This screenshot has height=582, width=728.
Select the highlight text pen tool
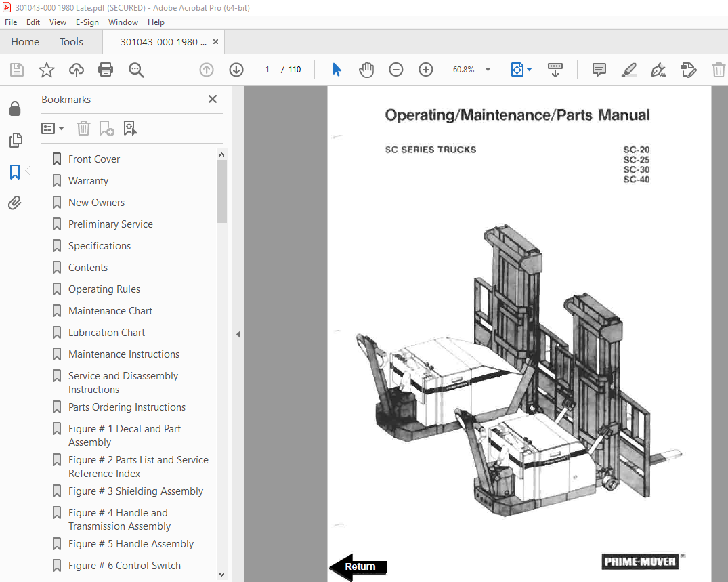tap(628, 70)
